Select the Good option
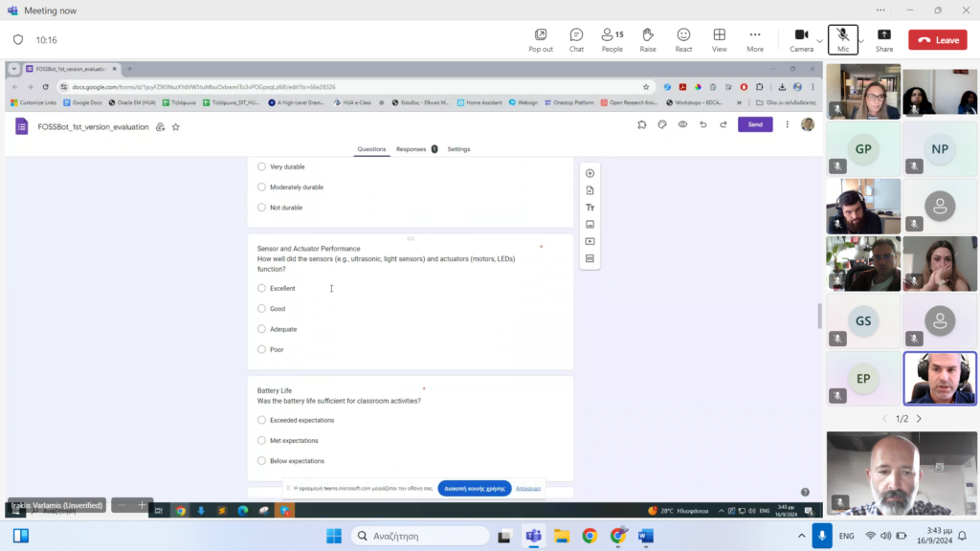980x551 pixels. point(261,309)
